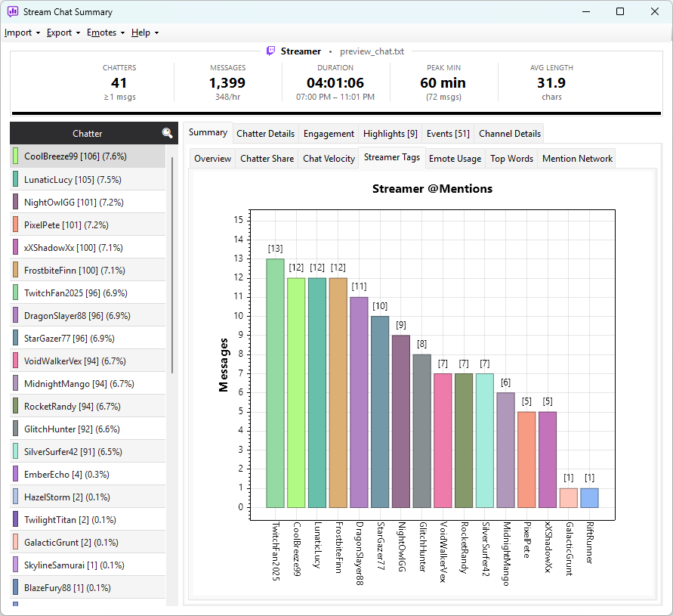This screenshot has width=673, height=616.
Task: Click the Chatter column header
Action: (87, 133)
